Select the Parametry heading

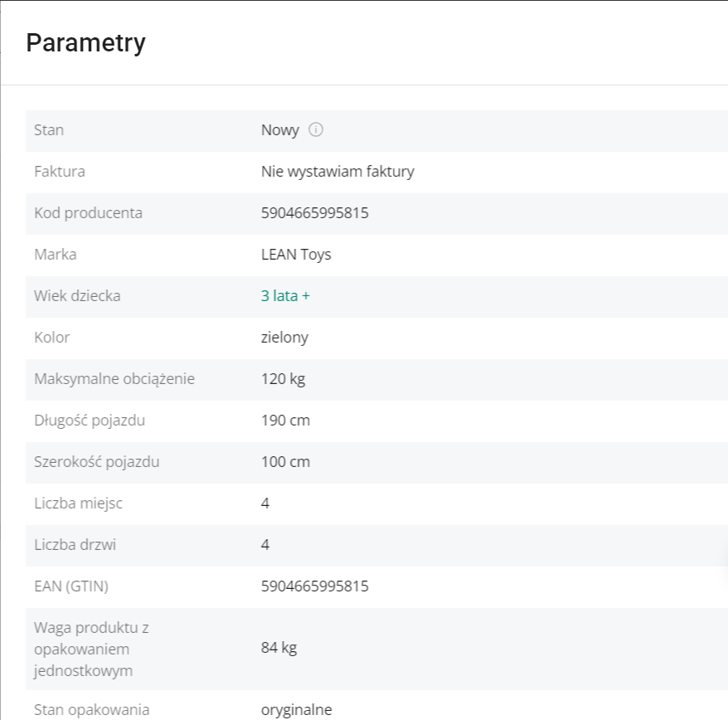click(86, 43)
